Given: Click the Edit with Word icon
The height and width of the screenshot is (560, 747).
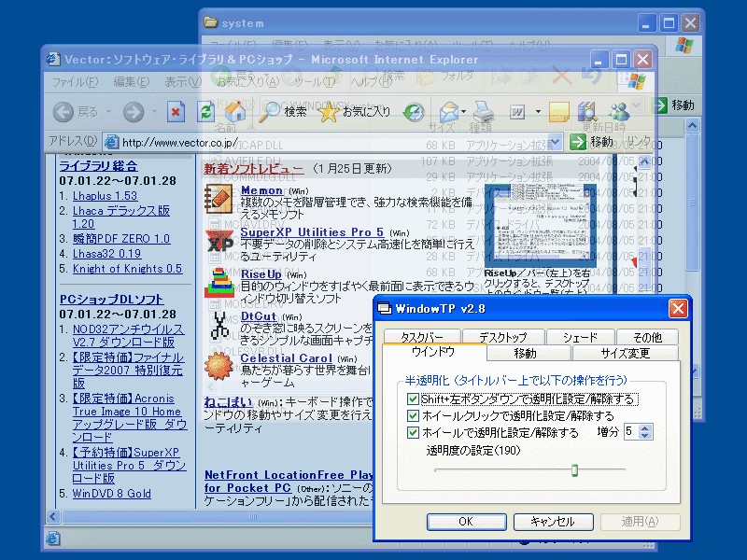Looking at the screenshot, I should 517,112.
